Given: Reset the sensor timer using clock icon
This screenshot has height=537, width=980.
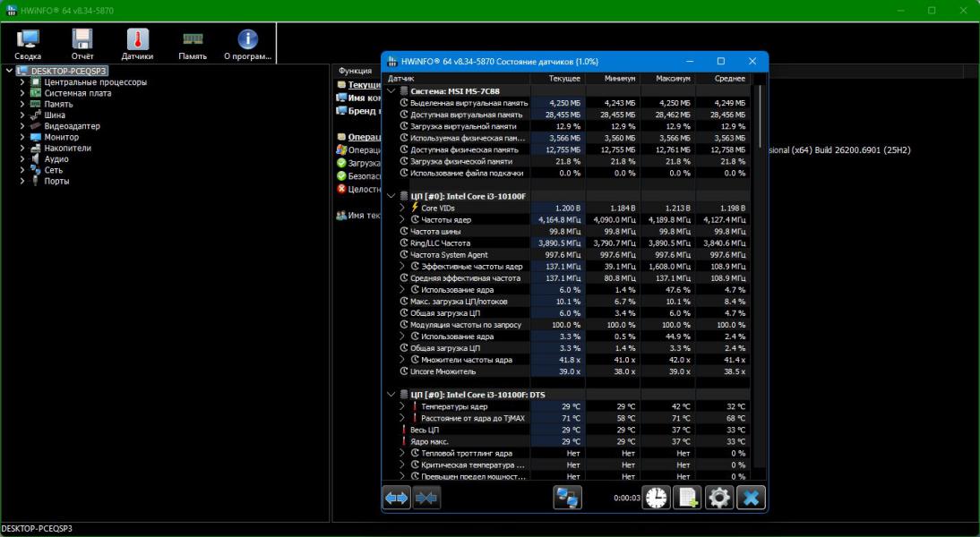Looking at the screenshot, I should tap(657, 498).
